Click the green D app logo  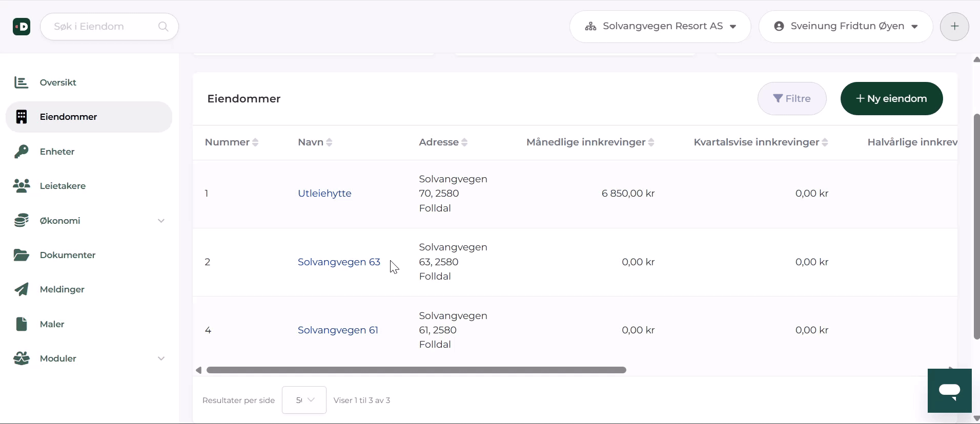pyautogui.click(x=22, y=26)
